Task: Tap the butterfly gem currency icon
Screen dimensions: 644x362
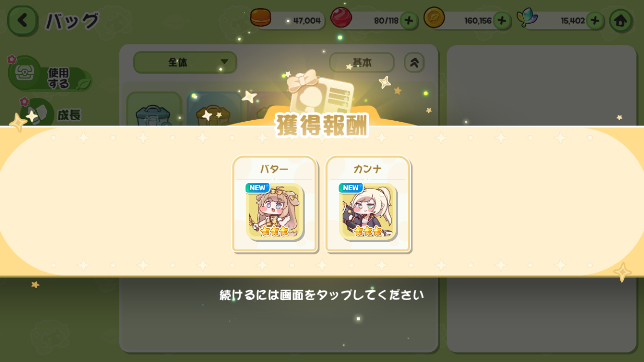Action: [527, 18]
